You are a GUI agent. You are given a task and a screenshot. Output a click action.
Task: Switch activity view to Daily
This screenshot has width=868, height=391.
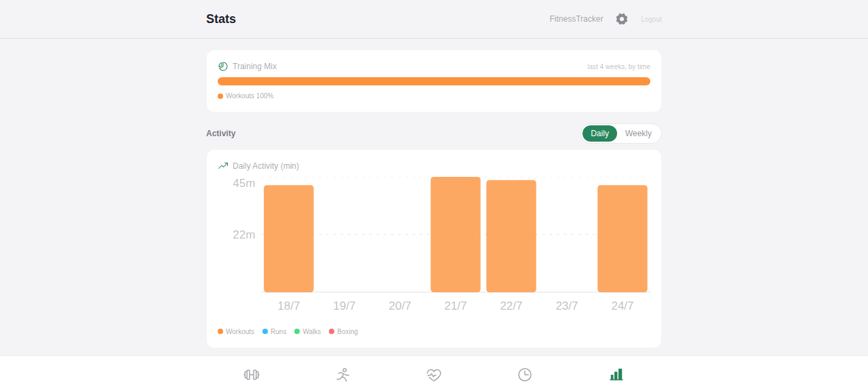599,133
